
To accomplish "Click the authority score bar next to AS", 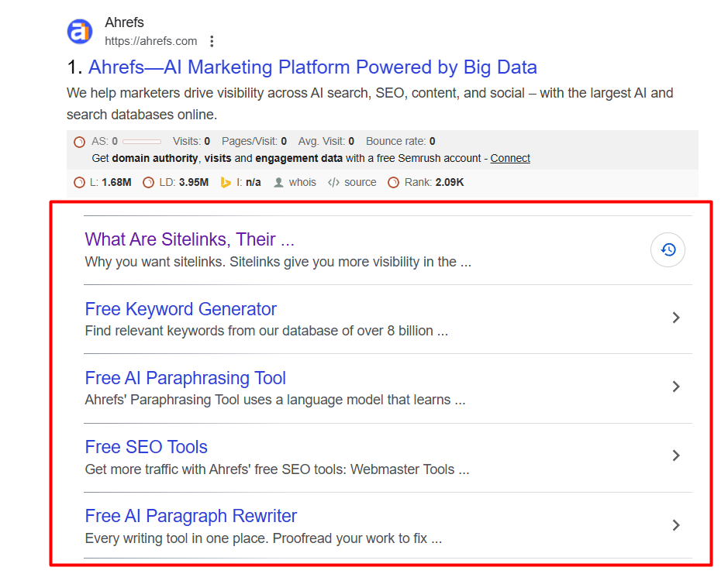I will point(142,142).
